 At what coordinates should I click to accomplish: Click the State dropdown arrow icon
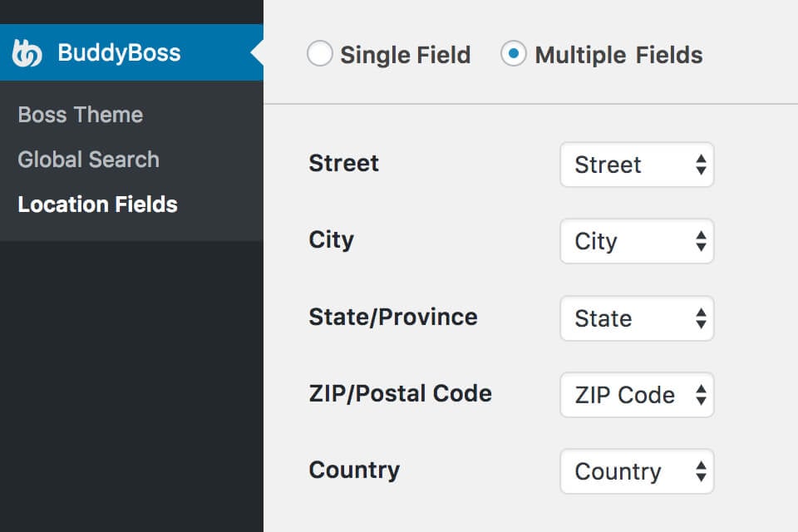[x=701, y=318]
